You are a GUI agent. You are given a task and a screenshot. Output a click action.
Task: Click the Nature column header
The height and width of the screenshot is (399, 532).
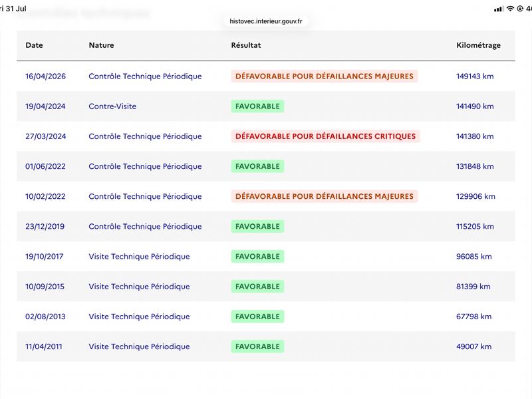101,45
